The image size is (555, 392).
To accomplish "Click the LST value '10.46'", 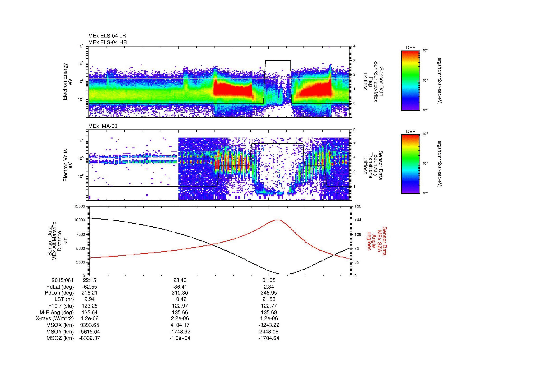I will coord(180,300).
